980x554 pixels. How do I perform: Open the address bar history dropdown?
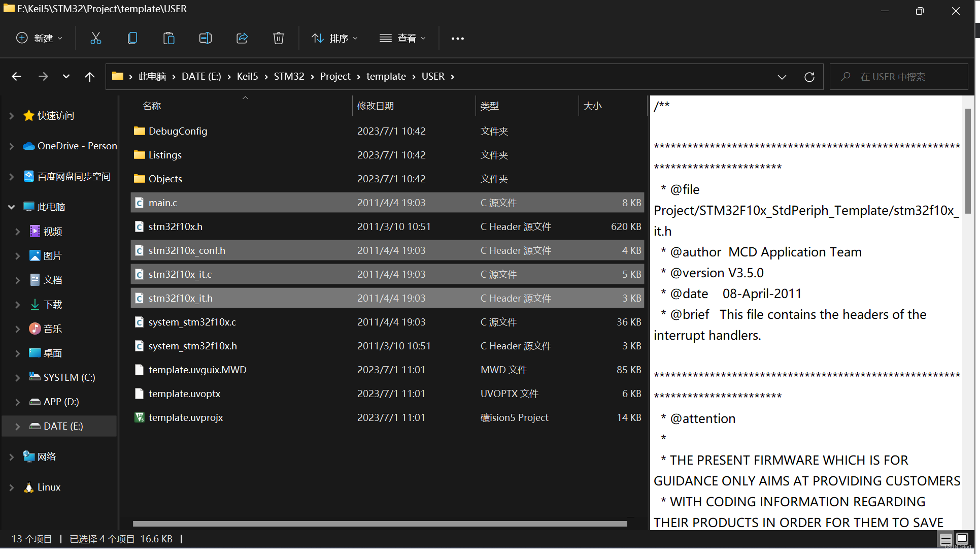click(x=782, y=77)
